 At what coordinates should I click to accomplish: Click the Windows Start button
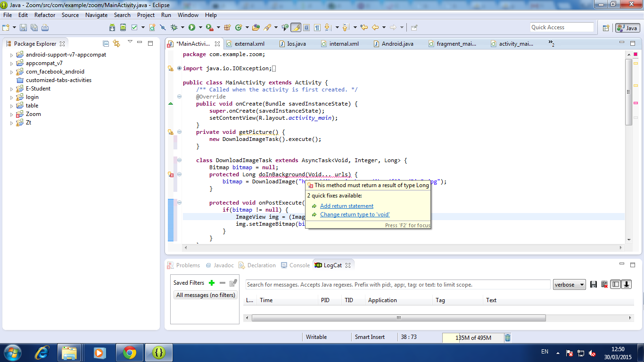pyautogui.click(x=12, y=353)
